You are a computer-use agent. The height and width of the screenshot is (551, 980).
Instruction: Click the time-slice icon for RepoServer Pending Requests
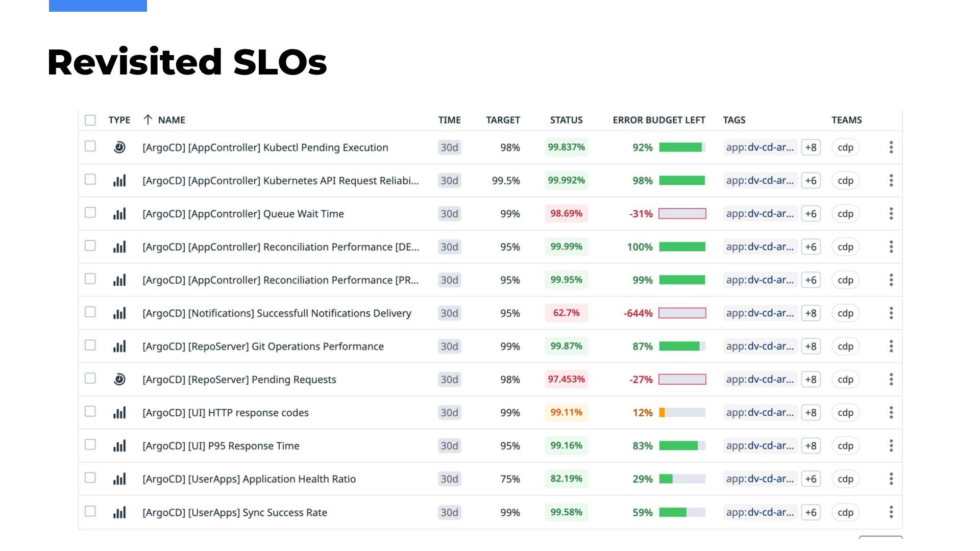pyautogui.click(x=119, y=380)
